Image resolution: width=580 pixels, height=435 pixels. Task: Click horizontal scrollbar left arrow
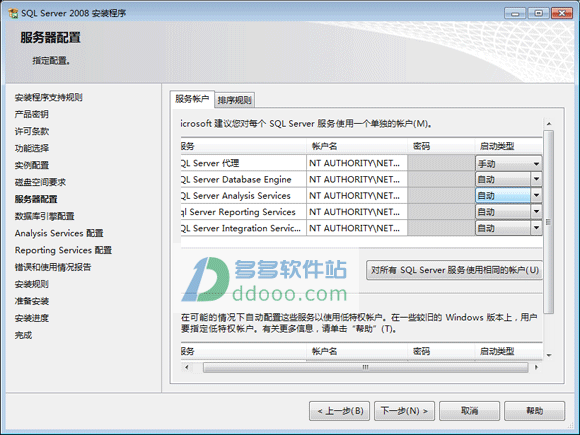(187, 367)
